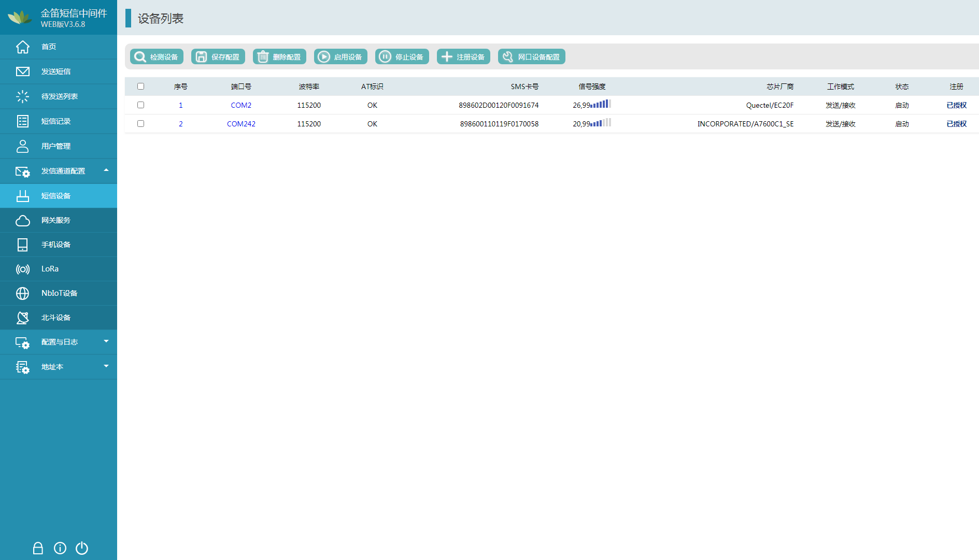Image resolution: width=979 pixels, height=560 pixels.
Task: Check the checkbox for COM2 row
Action: pyautogui.click(x=140, y=105)
